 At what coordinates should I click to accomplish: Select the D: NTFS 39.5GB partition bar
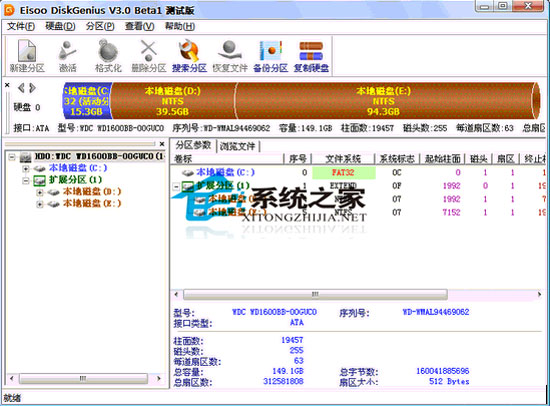[173, 101]
